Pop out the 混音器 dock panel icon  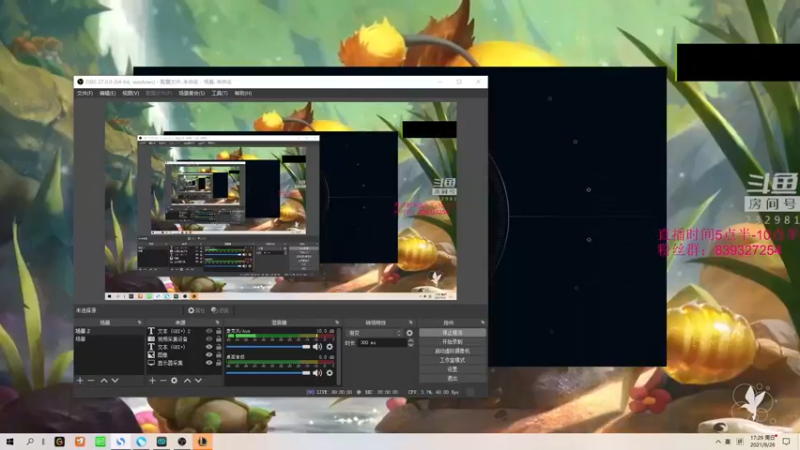337,323
